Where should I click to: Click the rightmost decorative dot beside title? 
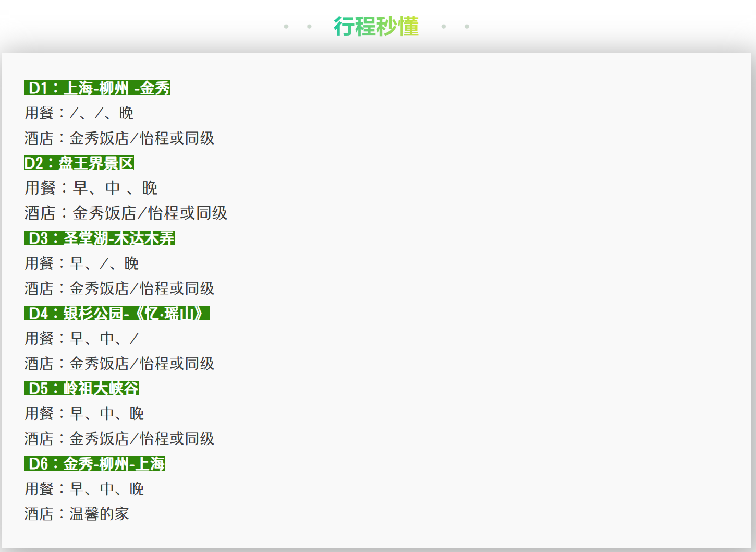click(x=467, y=26)
